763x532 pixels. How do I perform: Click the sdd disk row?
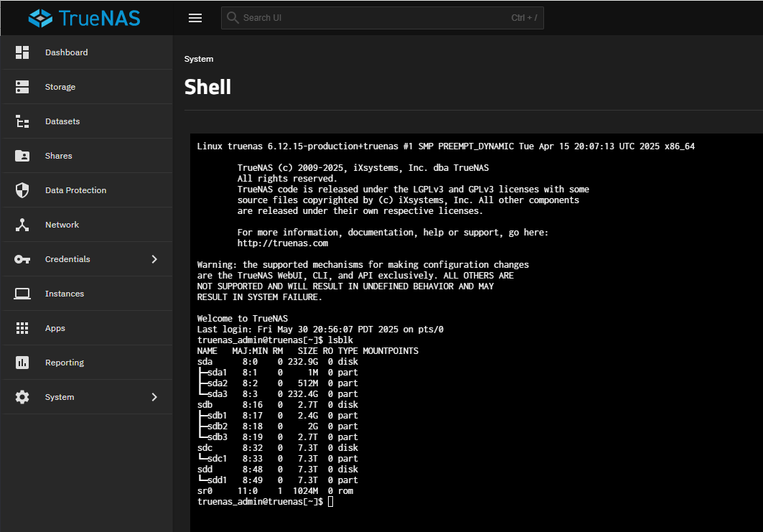pos(277,470)
